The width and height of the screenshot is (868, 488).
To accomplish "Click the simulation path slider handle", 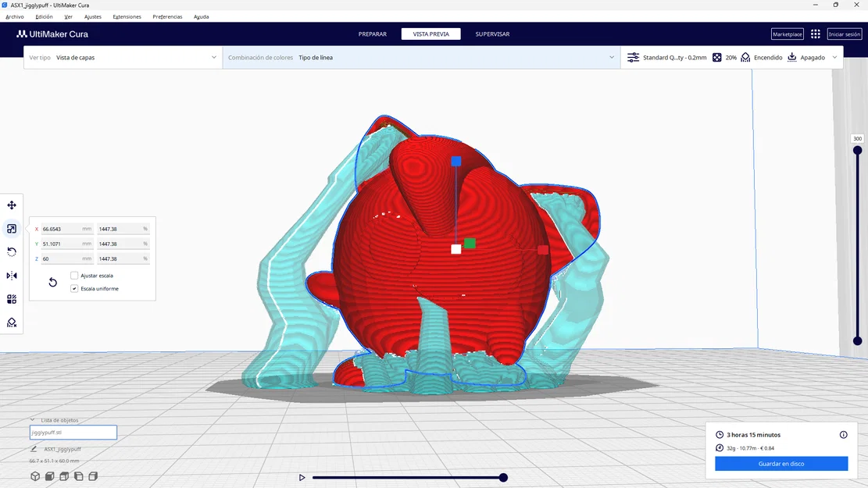I will pos(503,478).
